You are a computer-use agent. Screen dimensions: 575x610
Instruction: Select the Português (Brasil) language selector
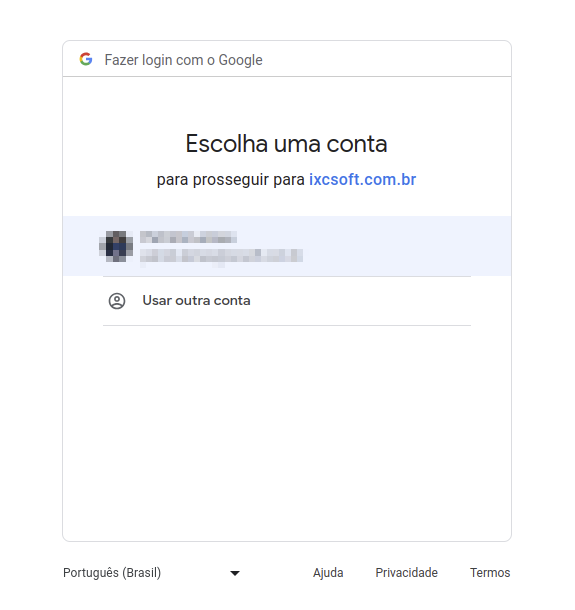152,573
